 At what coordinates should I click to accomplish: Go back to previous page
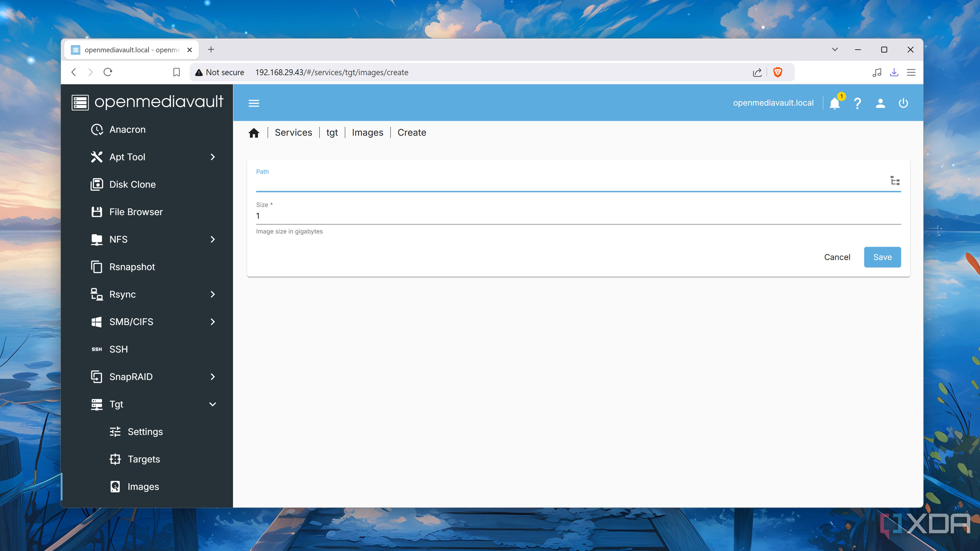pyautogui.click(x=74, y=72)
